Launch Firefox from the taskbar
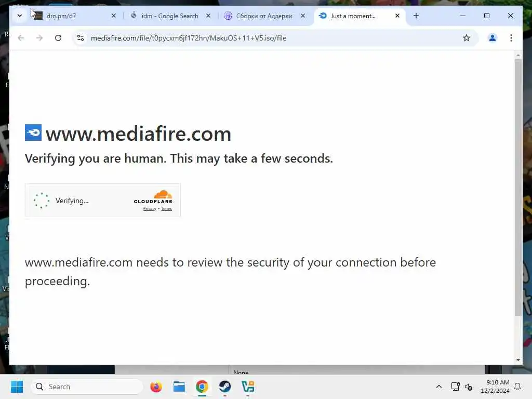 tap(156, 387)
